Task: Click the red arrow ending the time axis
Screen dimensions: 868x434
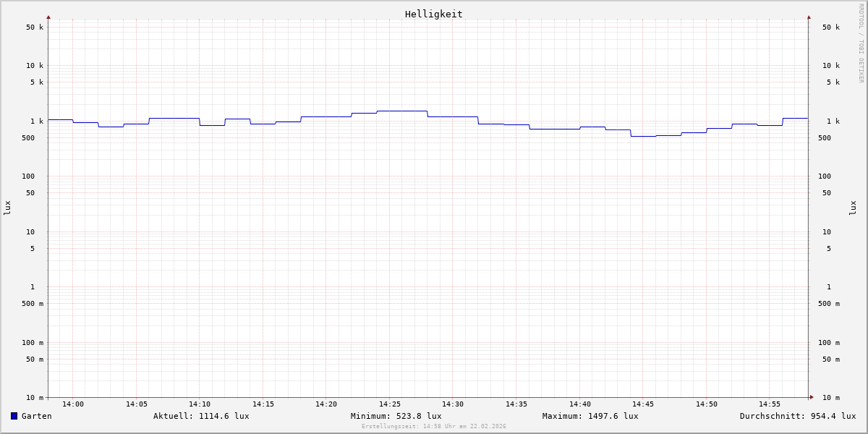Action: (x=812, y=397)
